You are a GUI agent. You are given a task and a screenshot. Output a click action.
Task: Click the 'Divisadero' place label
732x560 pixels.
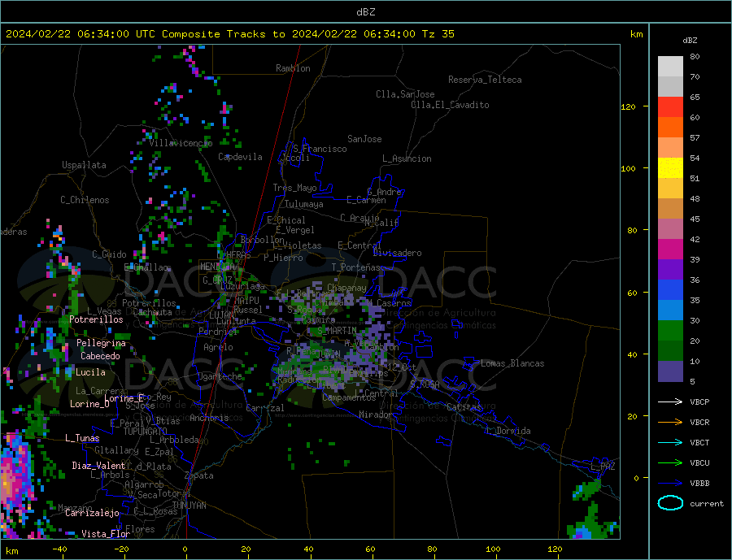(x=397, y=253)
